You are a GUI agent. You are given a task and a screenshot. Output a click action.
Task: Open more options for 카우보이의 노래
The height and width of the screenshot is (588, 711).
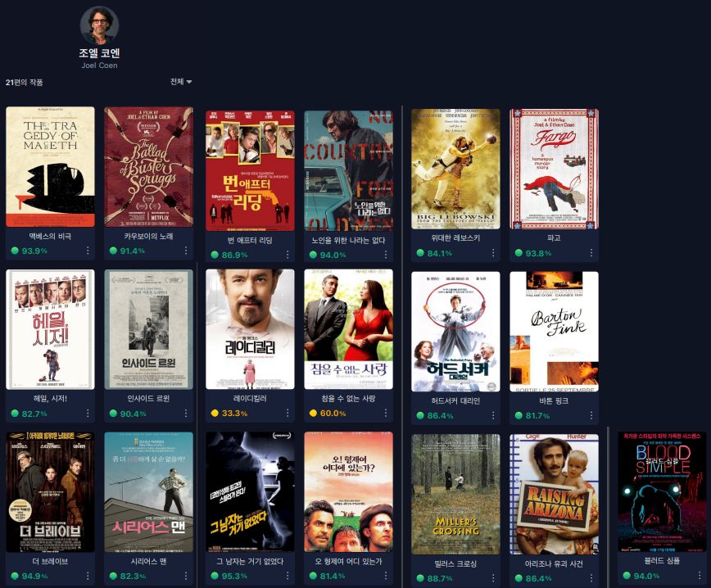point(186,251)
